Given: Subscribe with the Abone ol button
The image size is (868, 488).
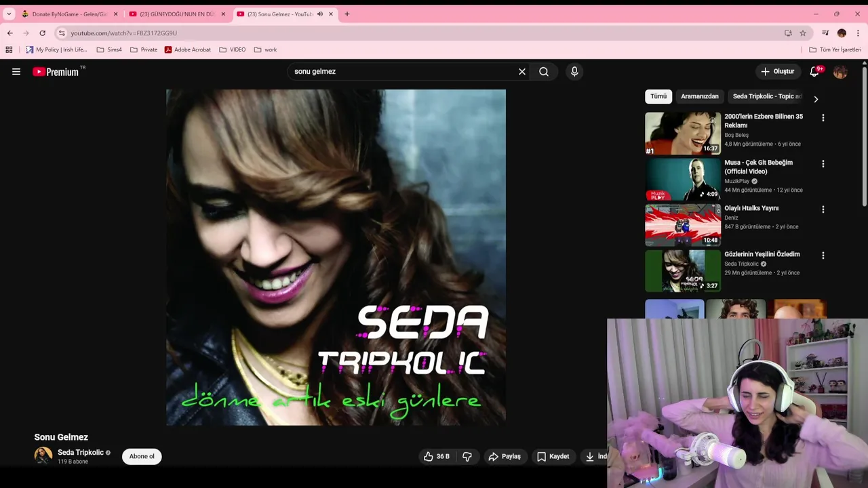Looking at the screenshot, I should (142, 456).
